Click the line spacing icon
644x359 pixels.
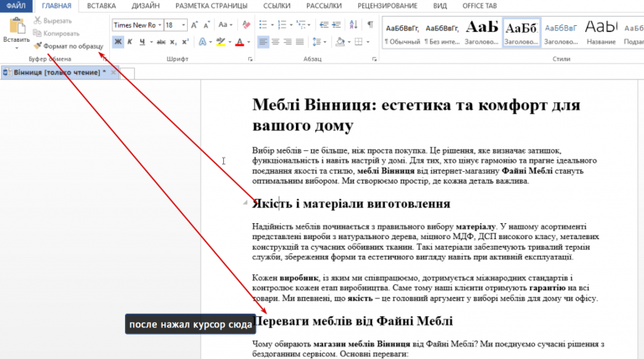pyautogui.click(x=316, y=42)
